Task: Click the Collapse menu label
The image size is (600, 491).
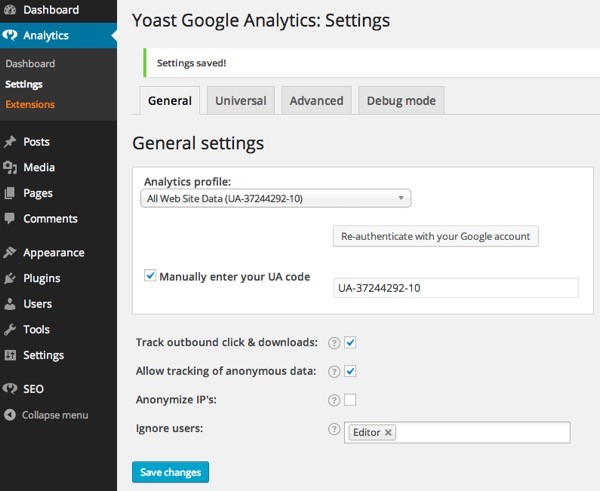Action: [x=55, y=415]
